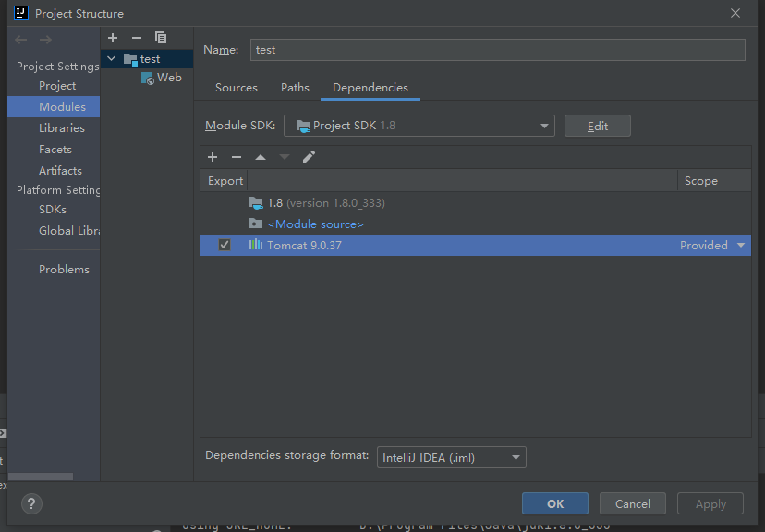Open Libraries settings

(62, 128)
